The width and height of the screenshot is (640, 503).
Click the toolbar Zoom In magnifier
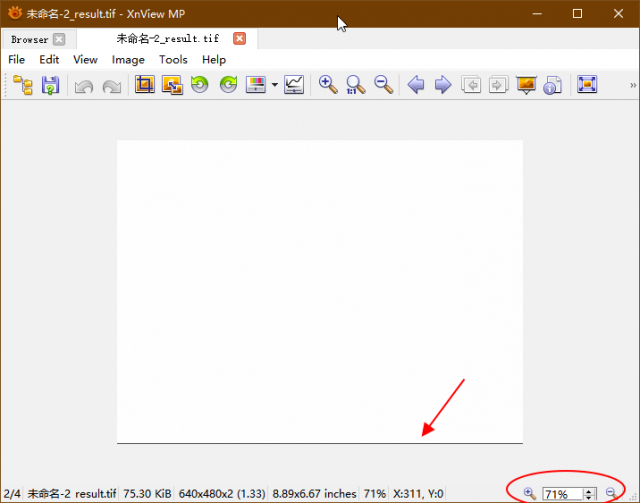coord(328,85)
